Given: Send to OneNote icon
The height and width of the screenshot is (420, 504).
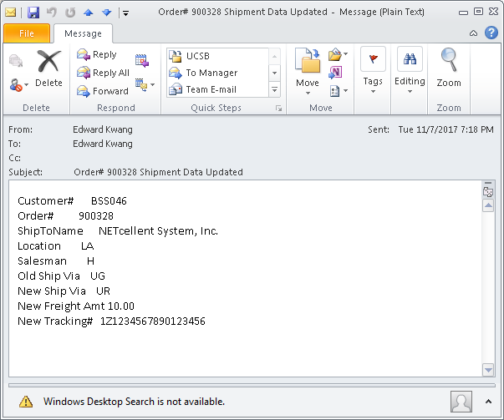Looking at the screenshot, I should [x=335, y=73].
